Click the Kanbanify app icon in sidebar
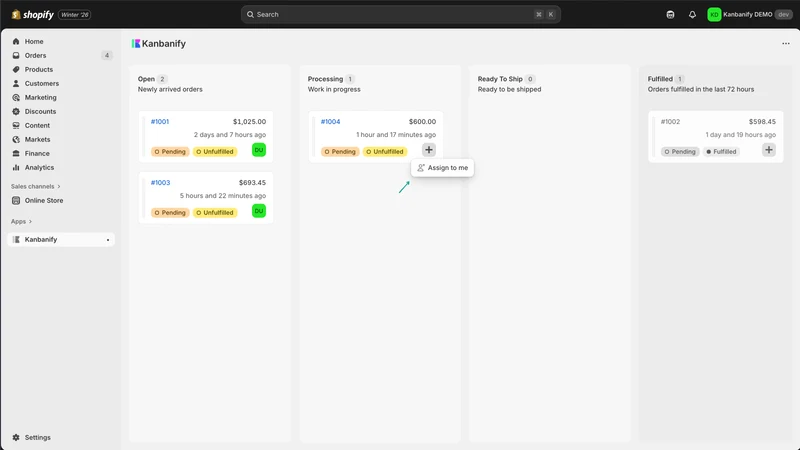The image size is (800, 450). coord(16,239)
